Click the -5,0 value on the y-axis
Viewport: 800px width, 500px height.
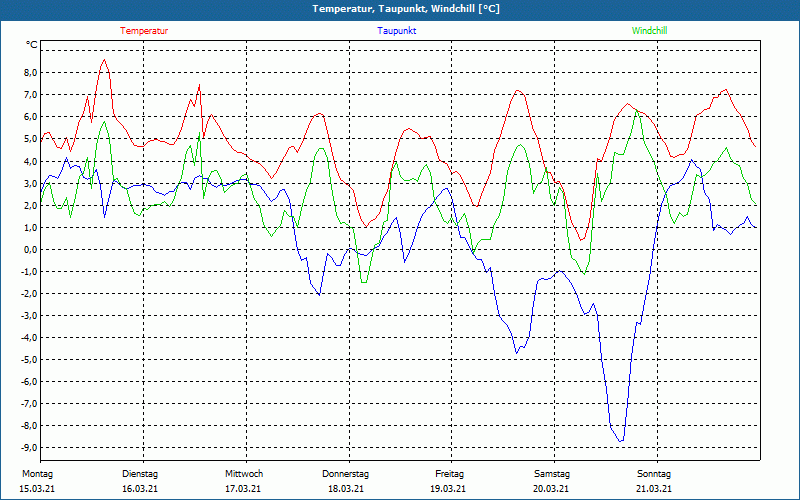30,359
